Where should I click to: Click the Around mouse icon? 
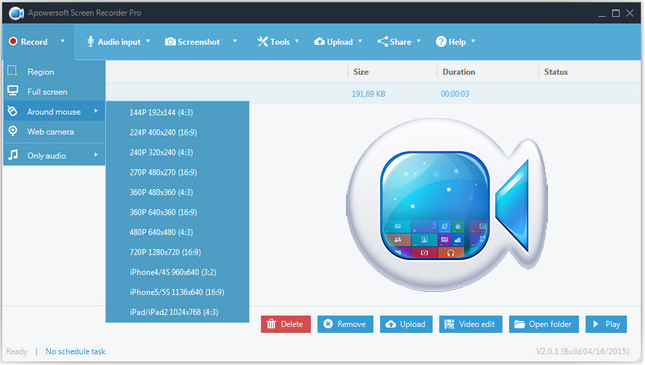[x=13, y=111]
